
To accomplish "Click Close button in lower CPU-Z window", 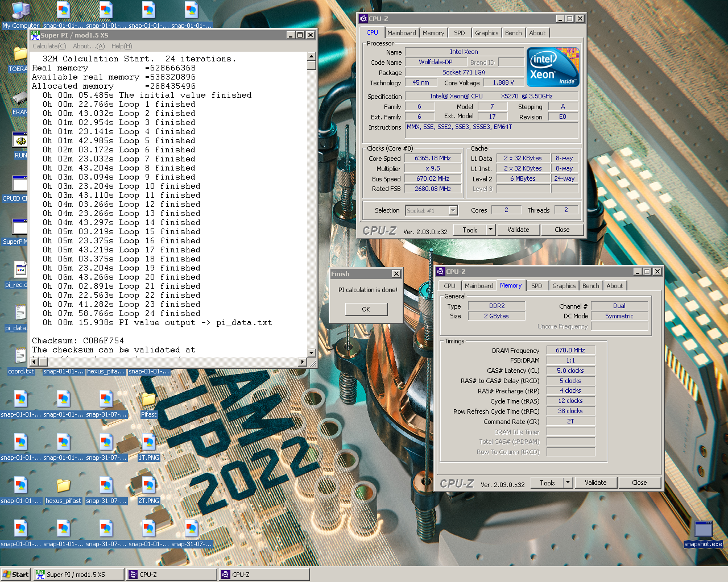I will pos(639,483).
